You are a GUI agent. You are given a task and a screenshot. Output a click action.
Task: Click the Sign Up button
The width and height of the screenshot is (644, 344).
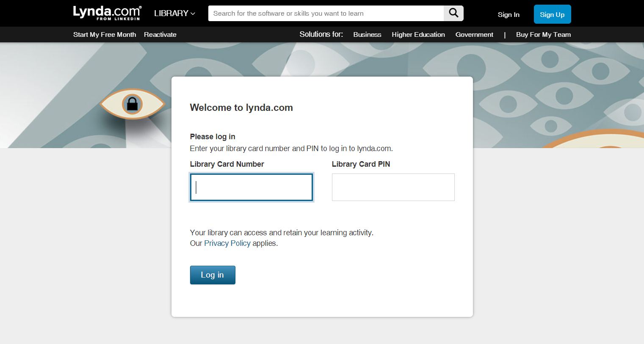[552, 14]
